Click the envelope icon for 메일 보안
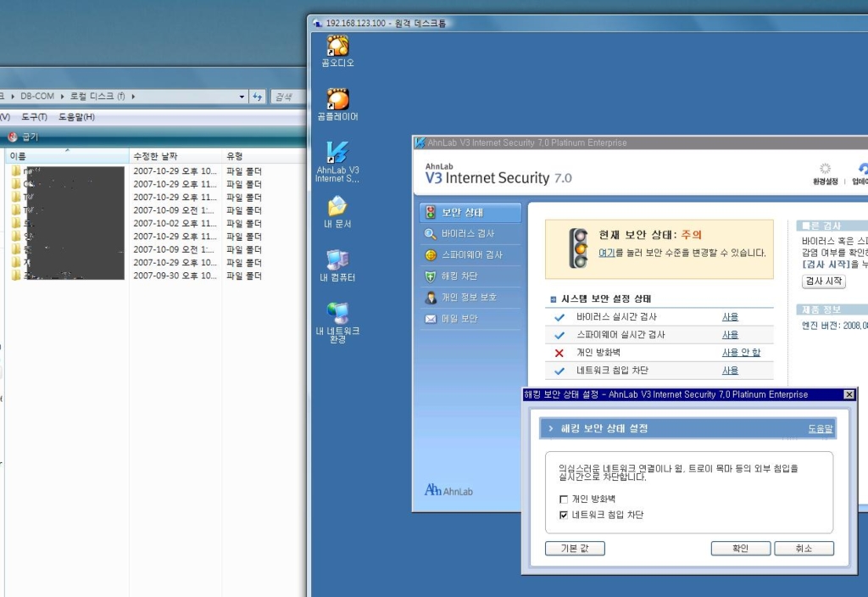Viewport: 868px width, 597px height. point(430,319)
